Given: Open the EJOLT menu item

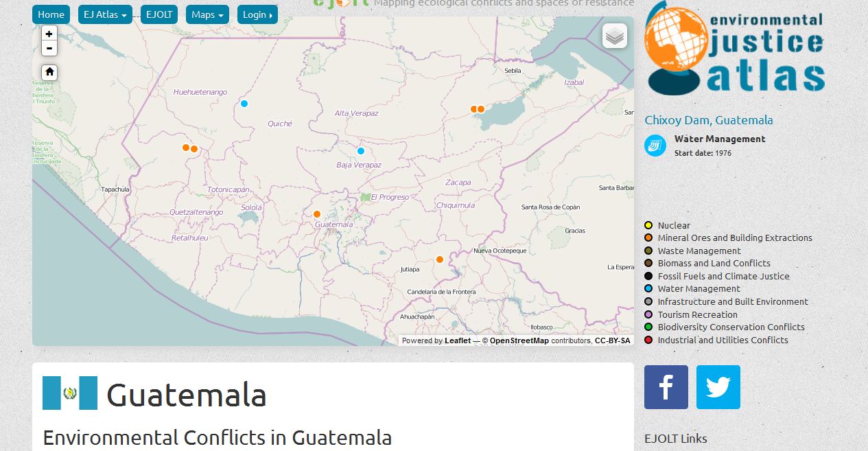Looking at the screenshot, I should (x=159, y=14).
